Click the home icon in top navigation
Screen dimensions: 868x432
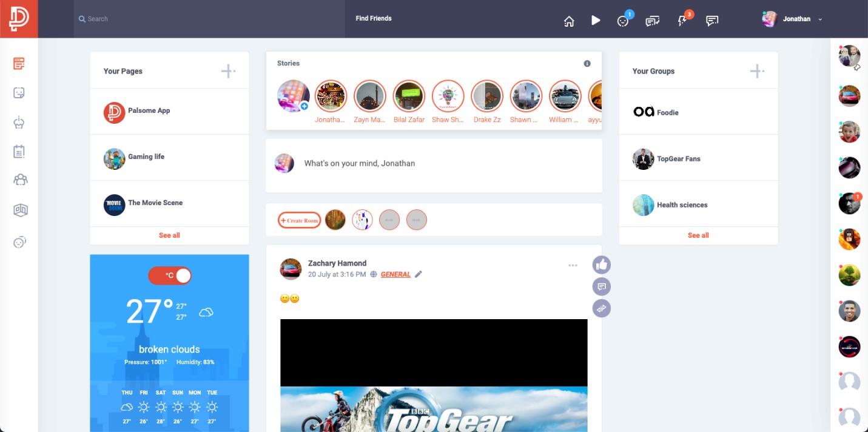click(x=569, y=21)
